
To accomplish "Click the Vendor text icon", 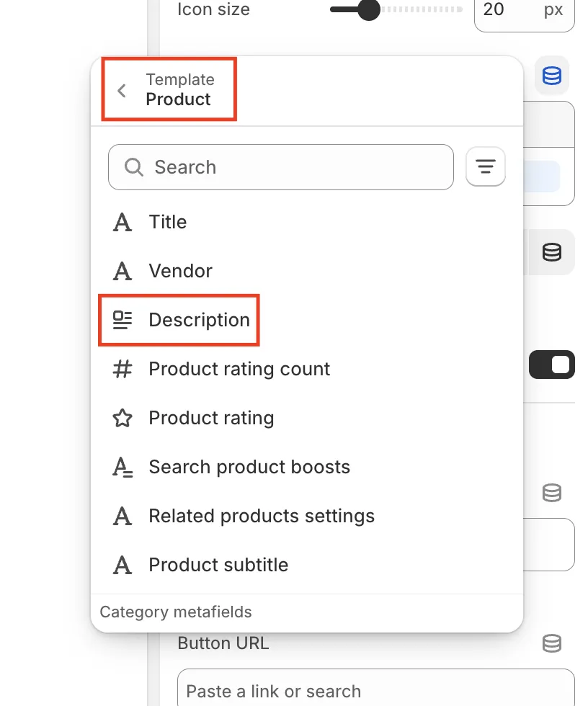I will point(122,271).
